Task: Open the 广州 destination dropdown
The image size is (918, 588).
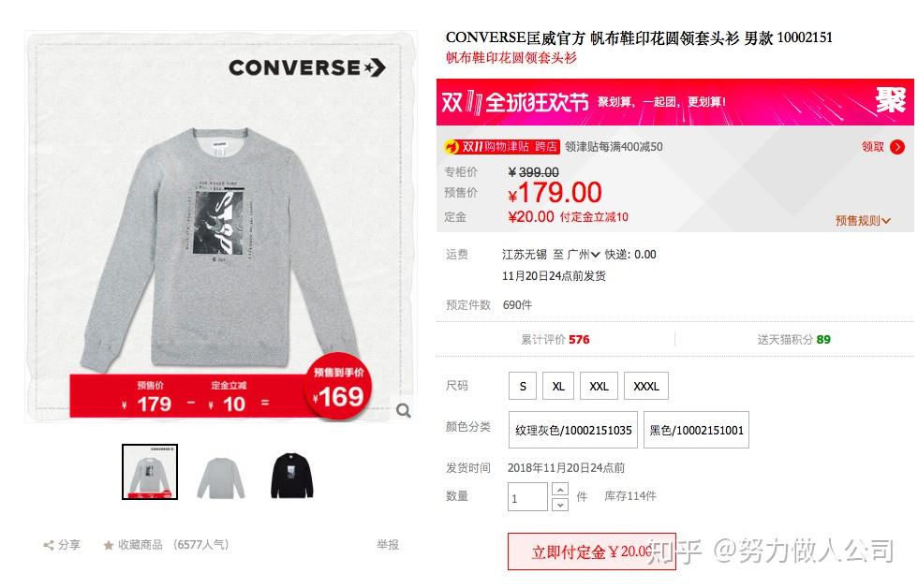Action: coord(583,255)
